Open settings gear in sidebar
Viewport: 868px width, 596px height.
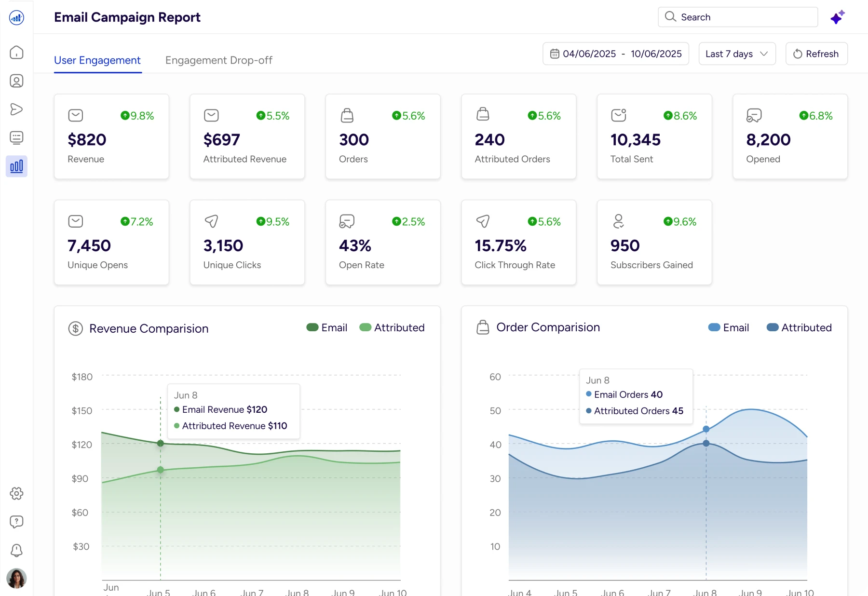[16, 493]
